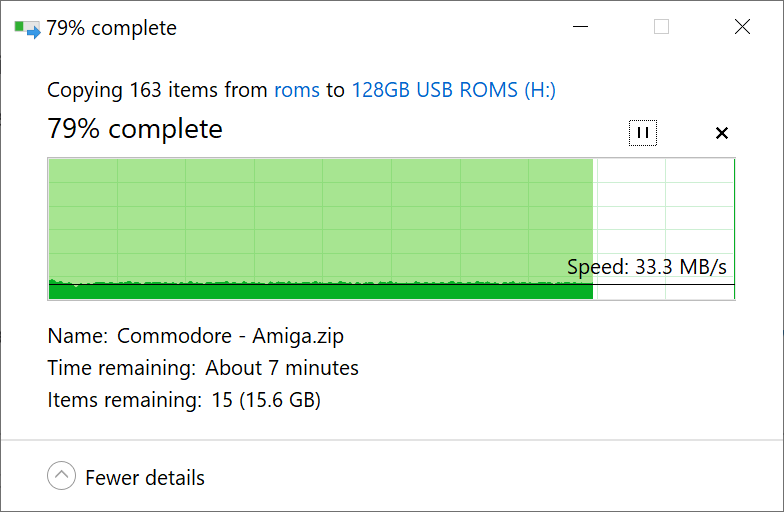
Task: Click the "Copying 163 items from" text
Action: pyautogui.click(x=158, y=90)
